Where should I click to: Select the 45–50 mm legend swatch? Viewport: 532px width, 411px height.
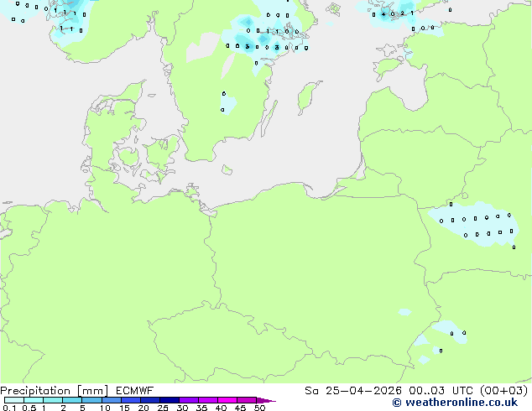[x=247, y=400]
